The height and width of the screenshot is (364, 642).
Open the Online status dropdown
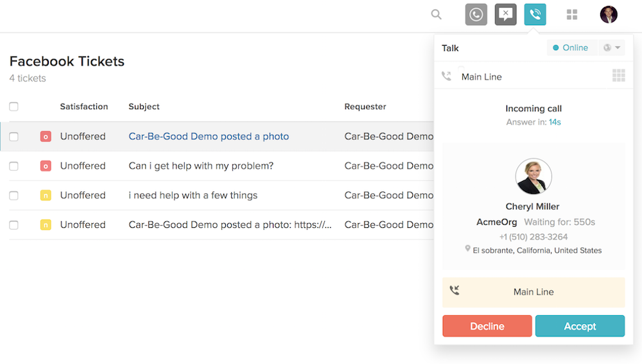571,48
